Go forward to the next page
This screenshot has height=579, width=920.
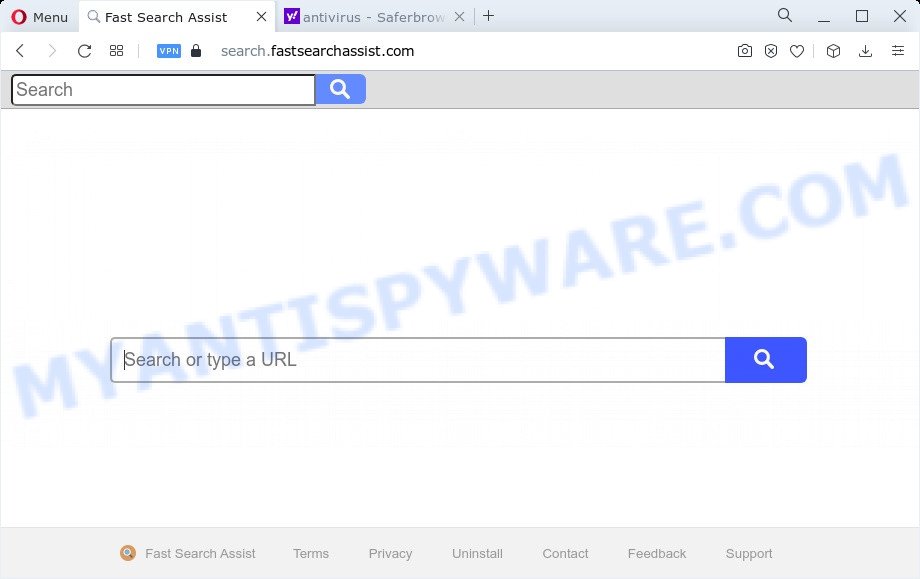pyautogui.click(x=52, y=51)
